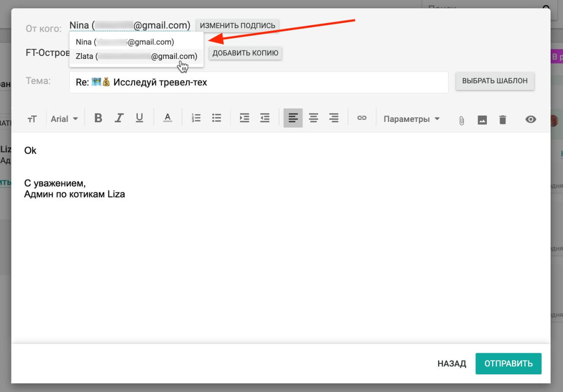Align text to the right
Screen dimensions: 563x392
334,118
